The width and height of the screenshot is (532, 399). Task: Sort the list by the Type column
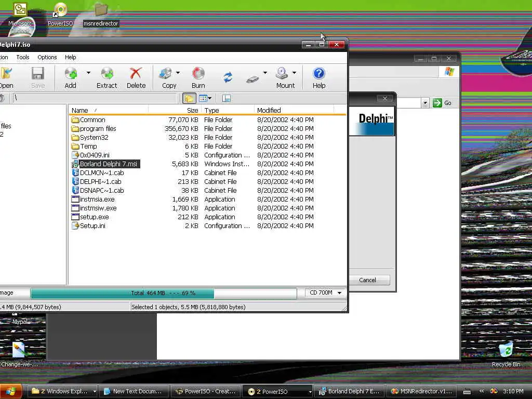coord(228,110)
